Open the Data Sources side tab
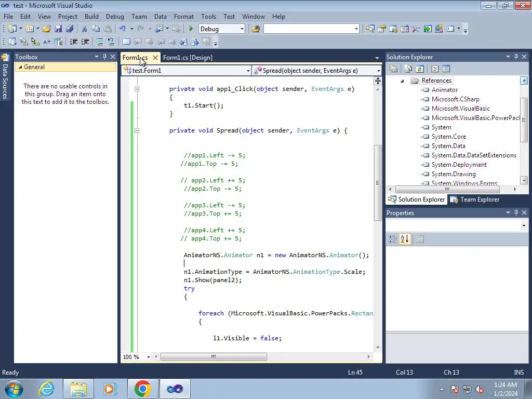This screenshot has height=399, width=532. (5, 77)
